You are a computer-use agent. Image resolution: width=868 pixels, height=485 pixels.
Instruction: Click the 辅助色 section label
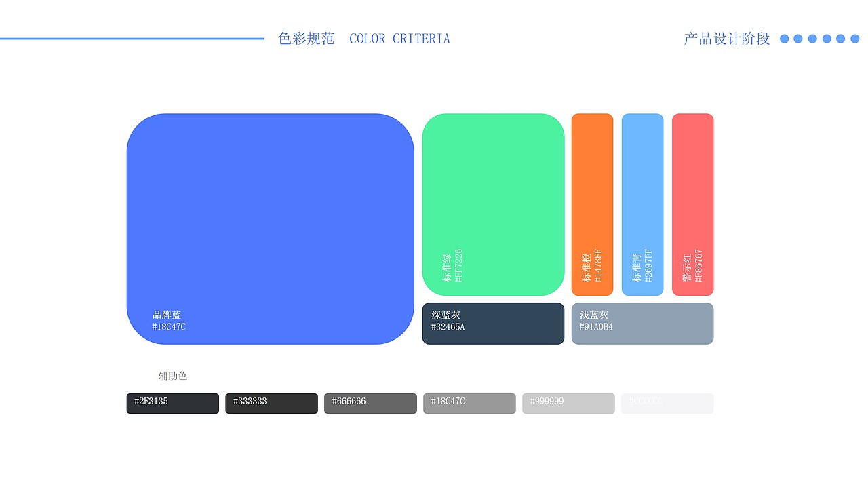[173, 376]
